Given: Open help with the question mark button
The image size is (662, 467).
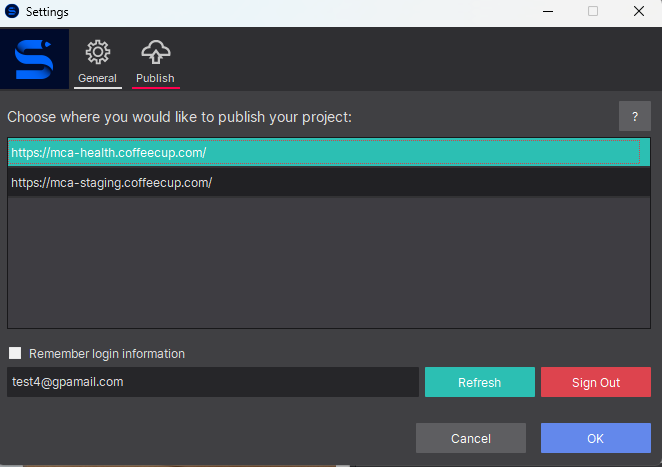Looking at the screenshot, I should pyautogui.click(x=635, y=116).
